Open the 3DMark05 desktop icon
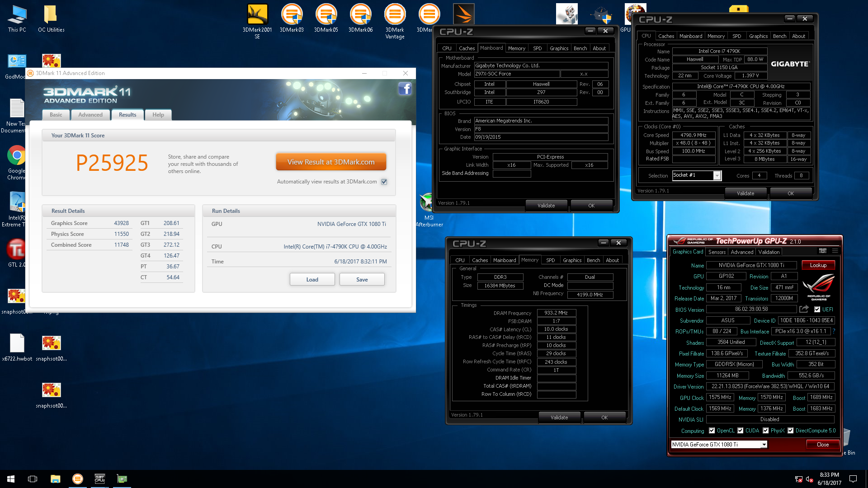The image size is (868, 488). point(326,19)
